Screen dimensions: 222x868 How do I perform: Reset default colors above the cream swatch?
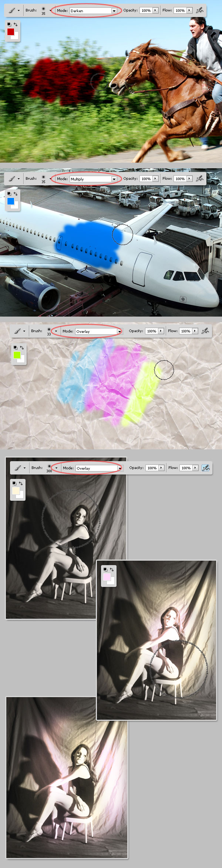coord(14,483)
